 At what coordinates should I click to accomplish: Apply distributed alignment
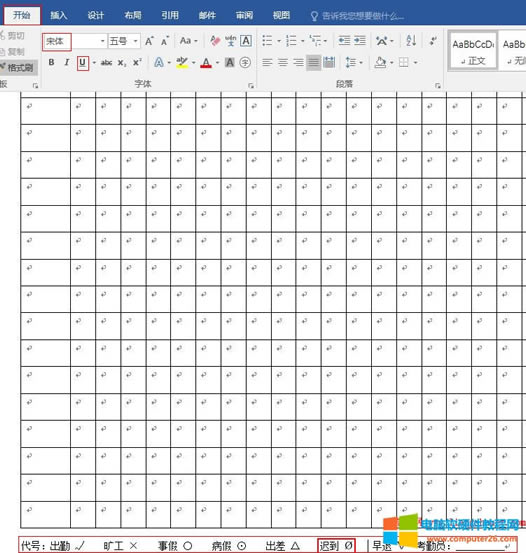click(x=329, y=63)
